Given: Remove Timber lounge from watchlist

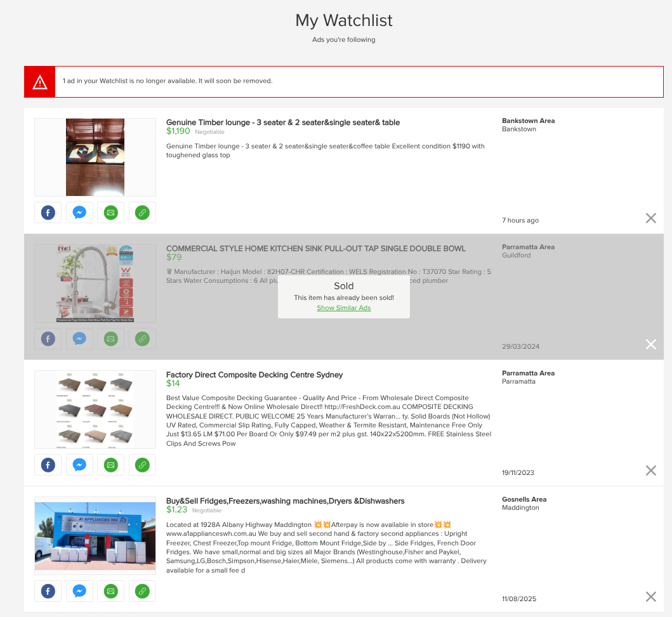Looking at the screenshot, I should point(650,218).
